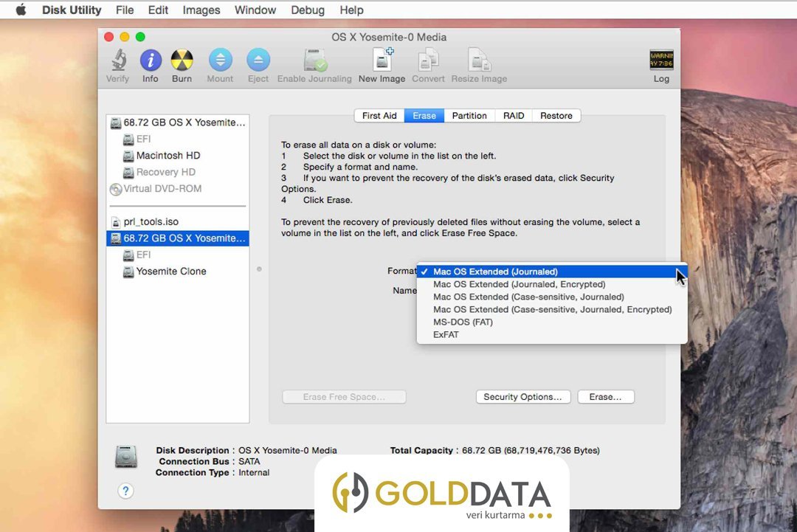The height and width of the screenshot is (532, 797).
Task: Click the Erase… button
Action: point(605,397)
